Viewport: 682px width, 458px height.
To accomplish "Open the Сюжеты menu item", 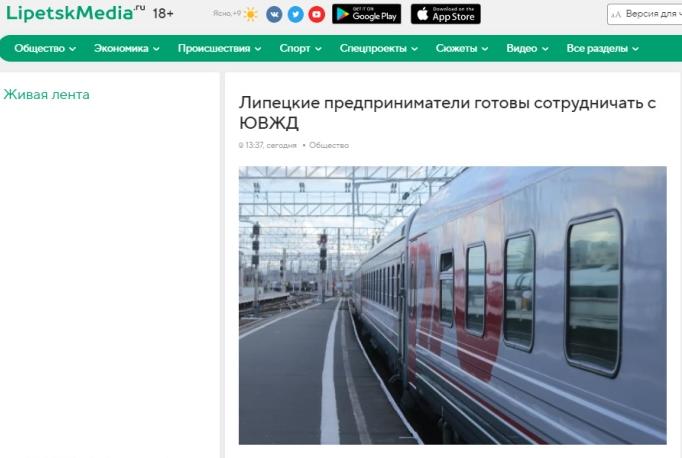I will click(x=456, y=48).
